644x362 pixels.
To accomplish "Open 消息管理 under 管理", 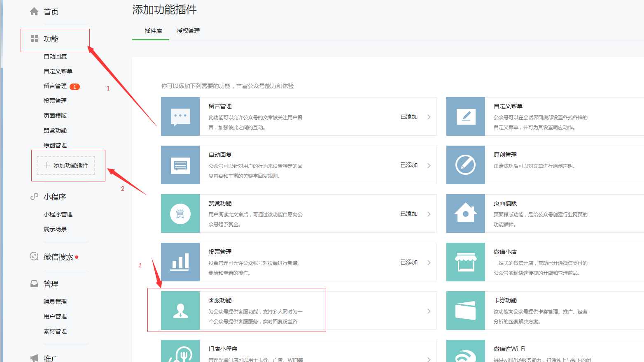I will click(55, 302).
